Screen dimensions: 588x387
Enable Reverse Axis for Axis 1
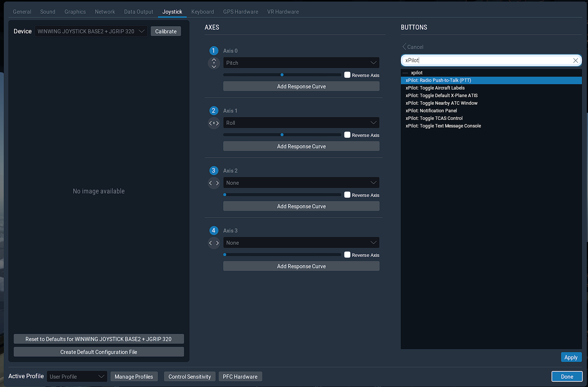click(x=347, y=135)
